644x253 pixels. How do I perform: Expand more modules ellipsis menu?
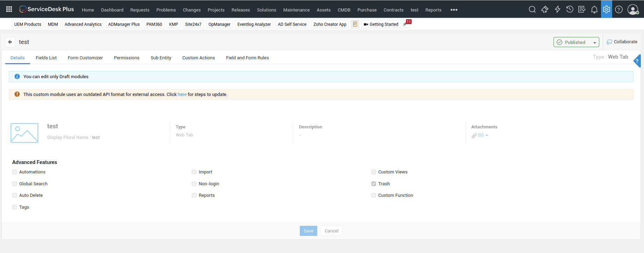454,10
